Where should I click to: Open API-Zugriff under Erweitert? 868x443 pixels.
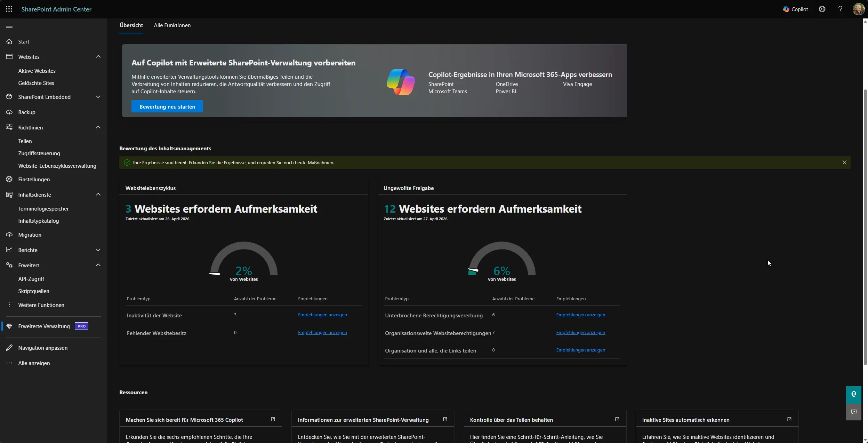point(31,279)
